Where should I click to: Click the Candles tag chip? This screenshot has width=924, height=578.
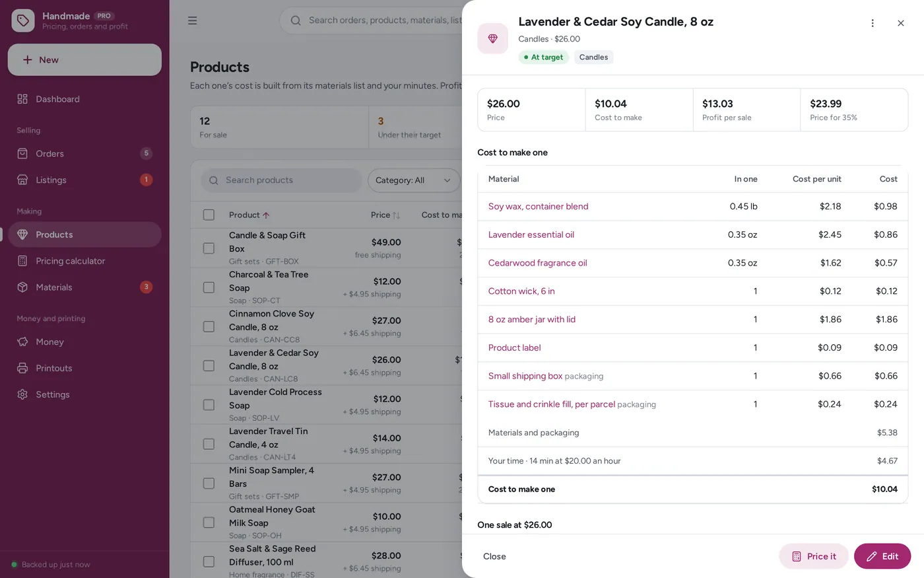point(593,57)
